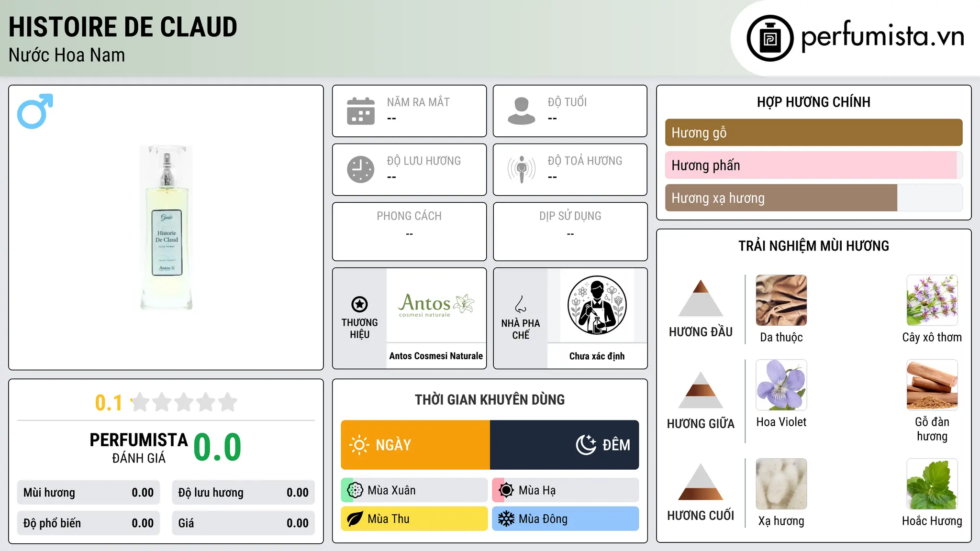Select the Hương gỗ accord bar
This screenshot has width=980, height=551.
pyautogui.click(x=814, y=132)
